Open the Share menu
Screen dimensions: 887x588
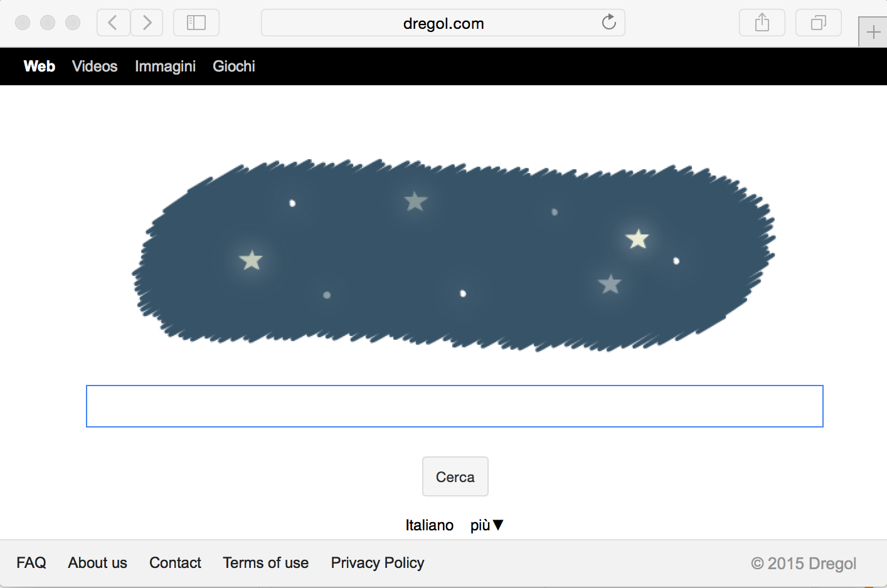(762, 23)
